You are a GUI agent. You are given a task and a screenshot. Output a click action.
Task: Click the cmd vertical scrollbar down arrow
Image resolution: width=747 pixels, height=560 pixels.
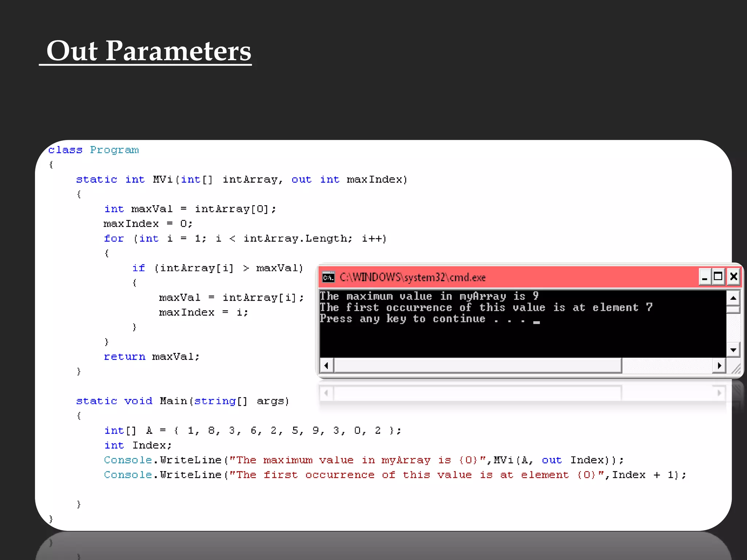pos(733,350)
